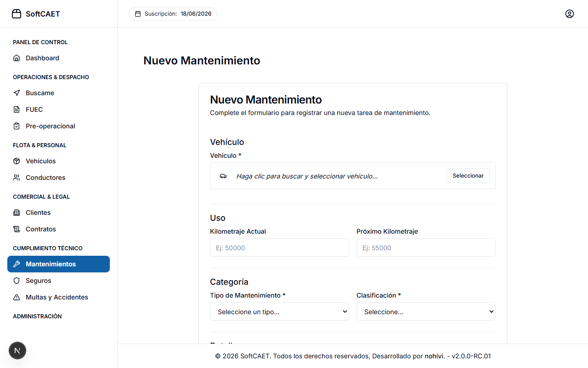Click the Uso section title

pos(218,218)
